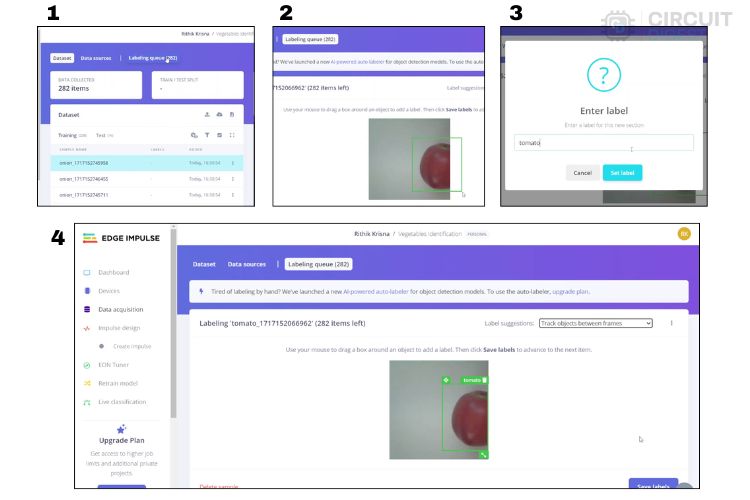The height and width of the screenshot is (500, 750).
Task: Click apple image in panel 2
Action: tap(409, 159)
